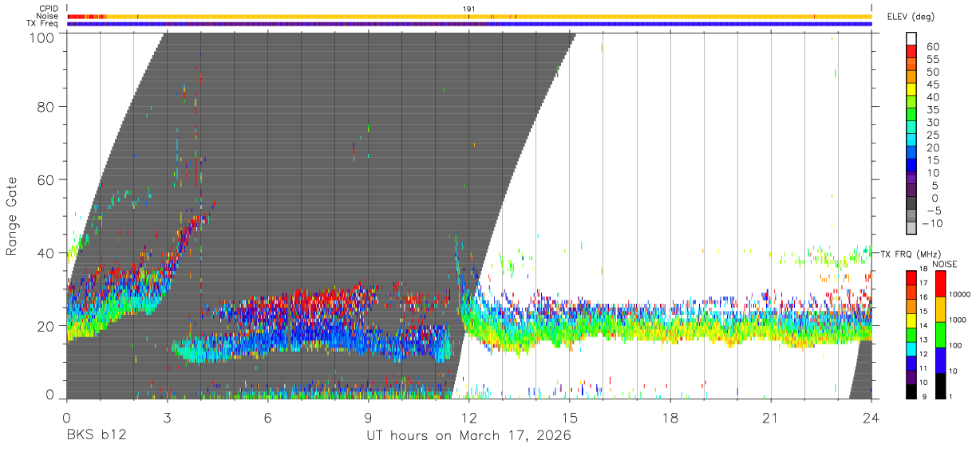980x452 pixels.
Task: Click the "11" TX frequency legend label
Action: (x=925, y=369)
